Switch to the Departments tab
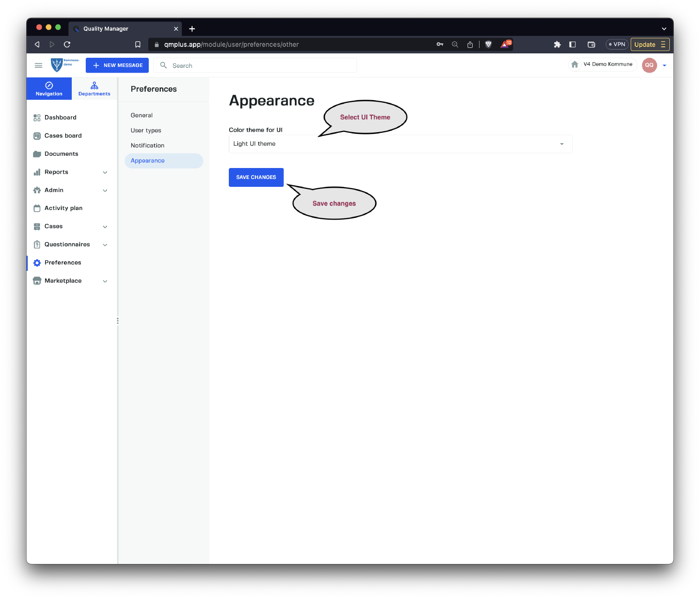 (x=94, y=89)
